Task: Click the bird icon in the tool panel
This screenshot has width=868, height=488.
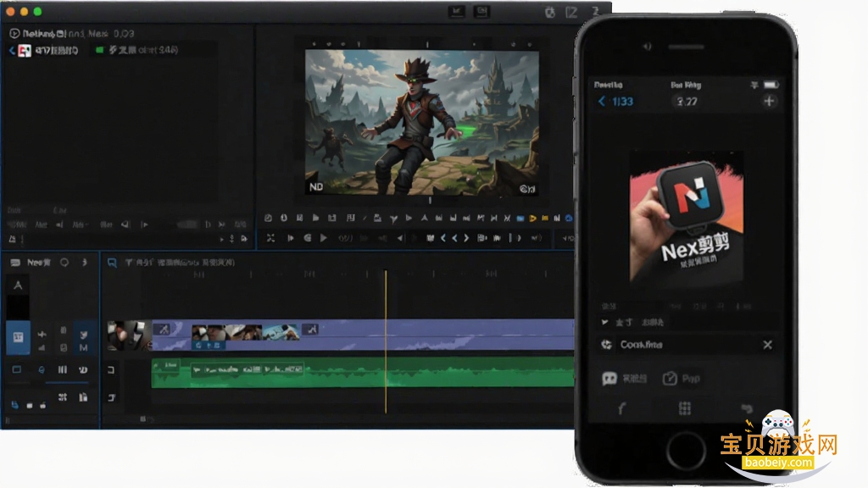Action: (84, 334)
